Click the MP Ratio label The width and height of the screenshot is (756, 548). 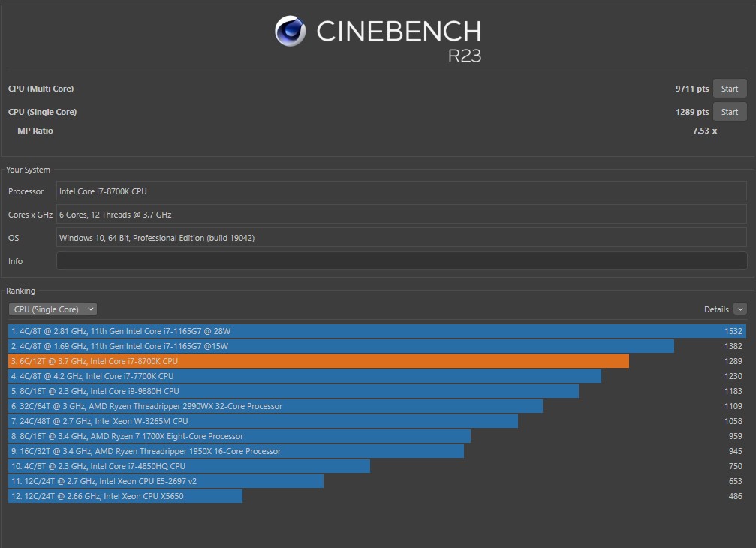[x=35, y=131]
